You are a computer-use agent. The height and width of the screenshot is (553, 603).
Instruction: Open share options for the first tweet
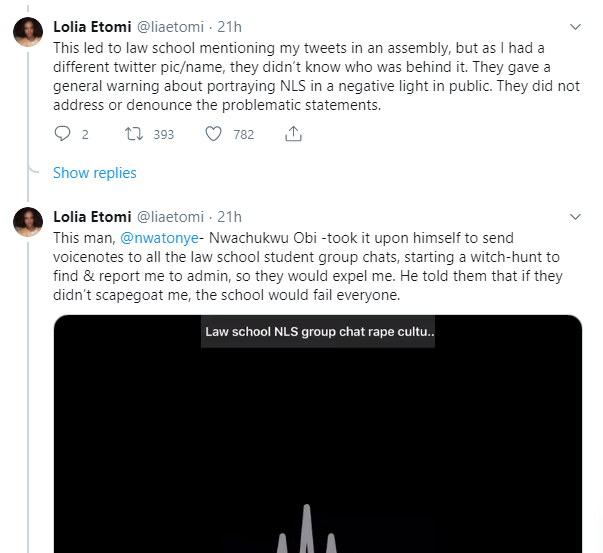pos(293,133)
